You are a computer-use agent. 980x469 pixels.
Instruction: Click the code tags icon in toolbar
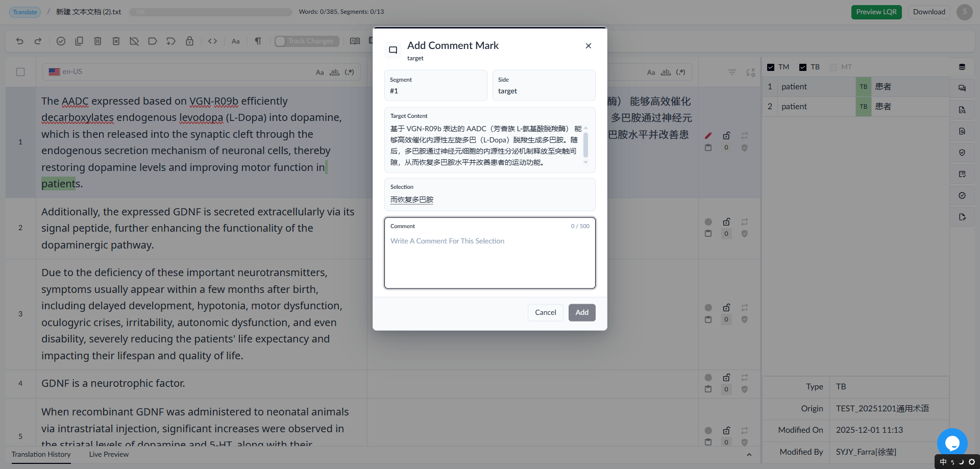click(213, 41)
